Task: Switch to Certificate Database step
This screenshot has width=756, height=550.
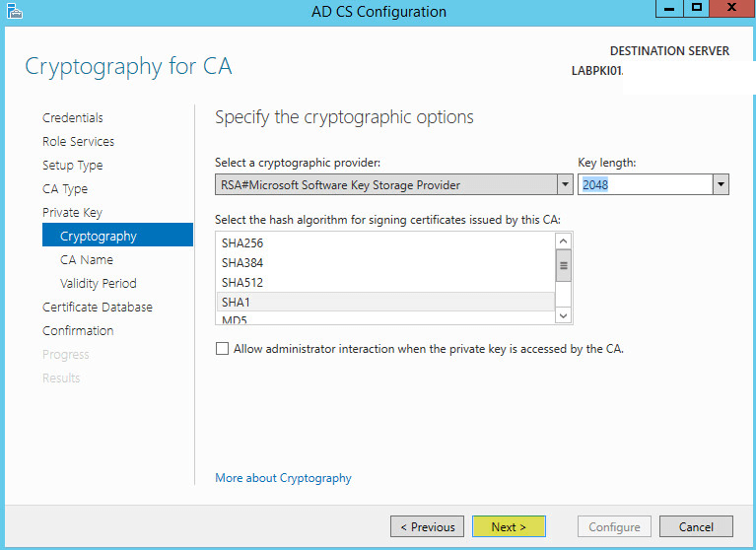Action: tap(98, 308)
